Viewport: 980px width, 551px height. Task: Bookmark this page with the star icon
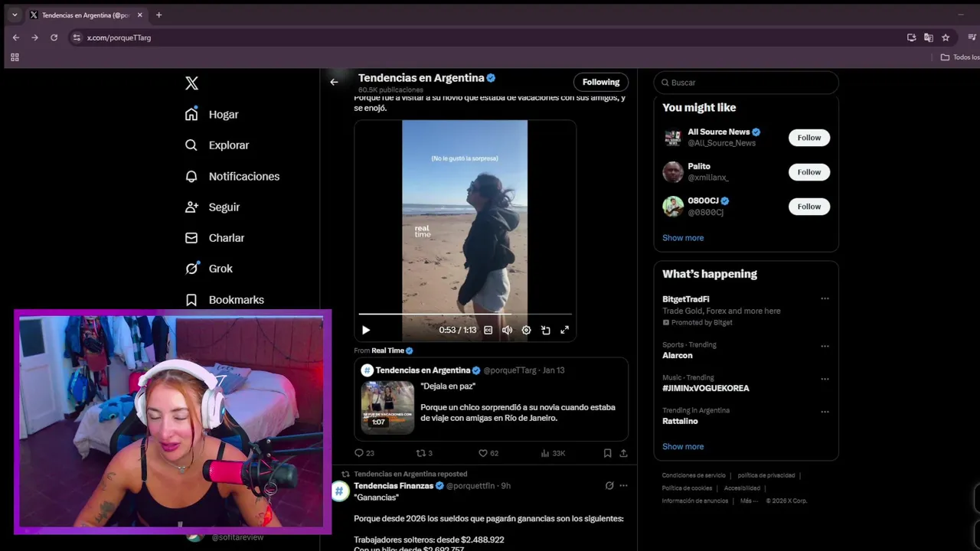946,37
